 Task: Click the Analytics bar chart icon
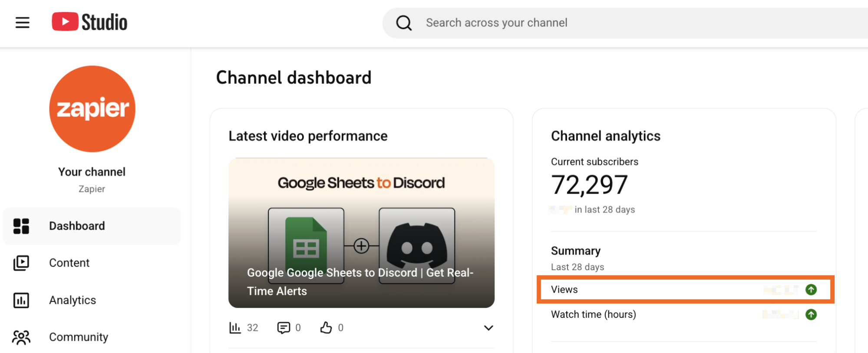click(x=21, y=300)
